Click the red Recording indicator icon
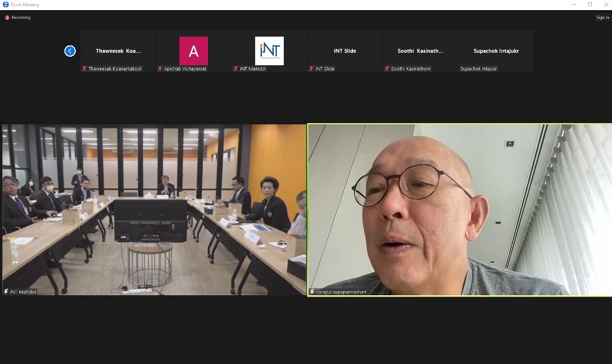612x364 pixels. (x=7, y=17)
